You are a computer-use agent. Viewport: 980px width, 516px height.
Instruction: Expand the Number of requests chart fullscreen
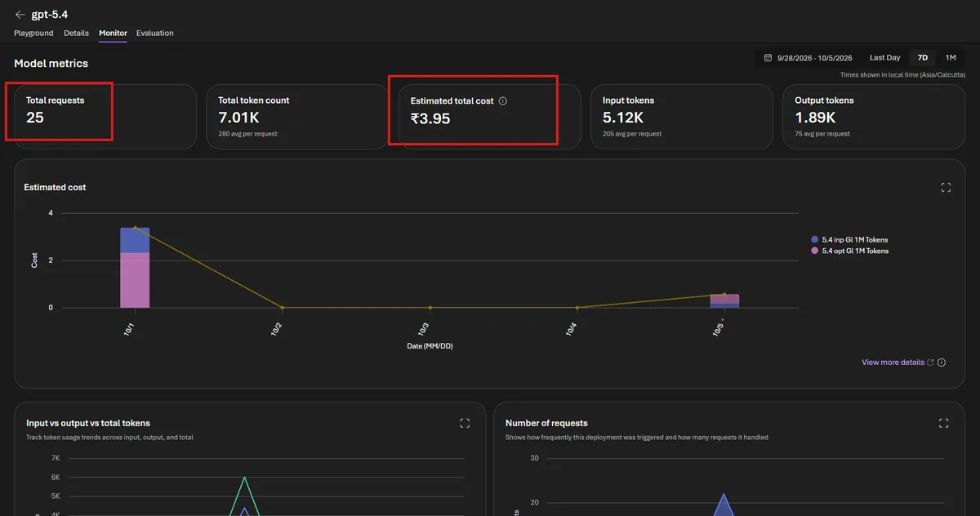[x=943, y=423]
